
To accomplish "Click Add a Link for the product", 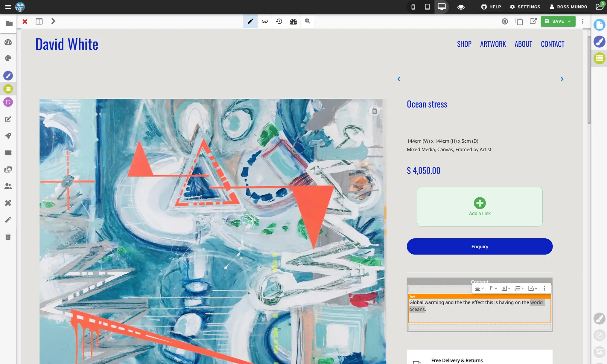I will click(479, 206).
